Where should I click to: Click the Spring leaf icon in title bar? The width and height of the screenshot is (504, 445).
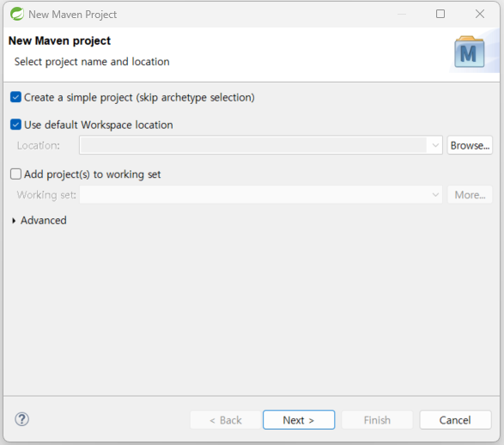17,14
